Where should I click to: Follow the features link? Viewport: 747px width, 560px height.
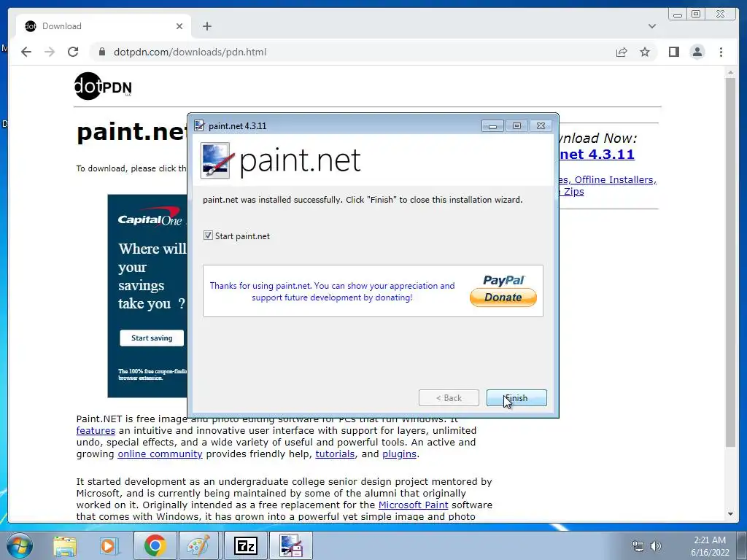point(96,430)
